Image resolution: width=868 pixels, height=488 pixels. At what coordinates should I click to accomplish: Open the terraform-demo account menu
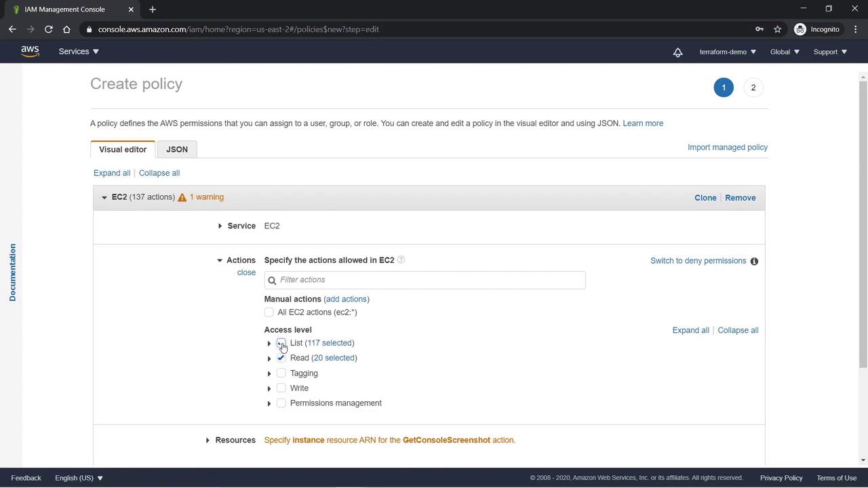coord(727,52)
